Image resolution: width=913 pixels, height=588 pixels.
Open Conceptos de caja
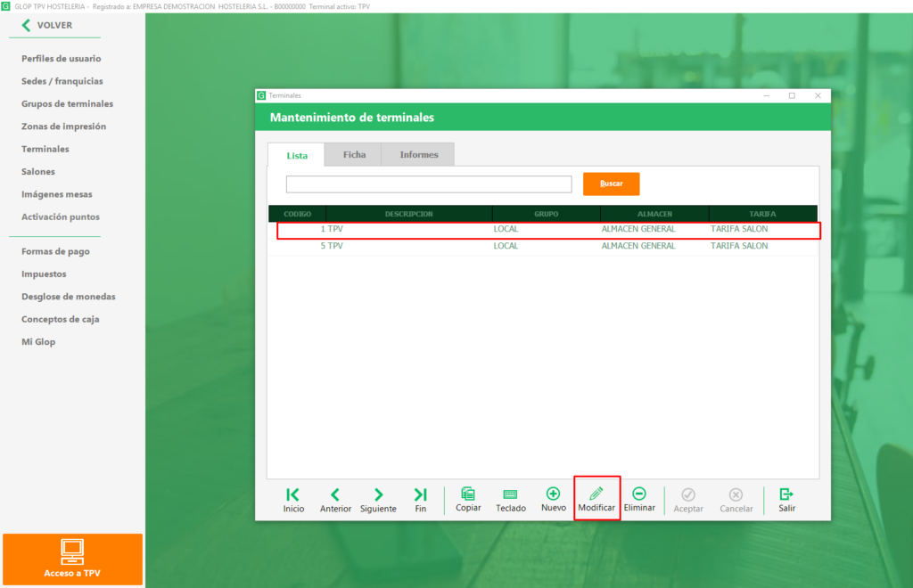coord(61,319)
